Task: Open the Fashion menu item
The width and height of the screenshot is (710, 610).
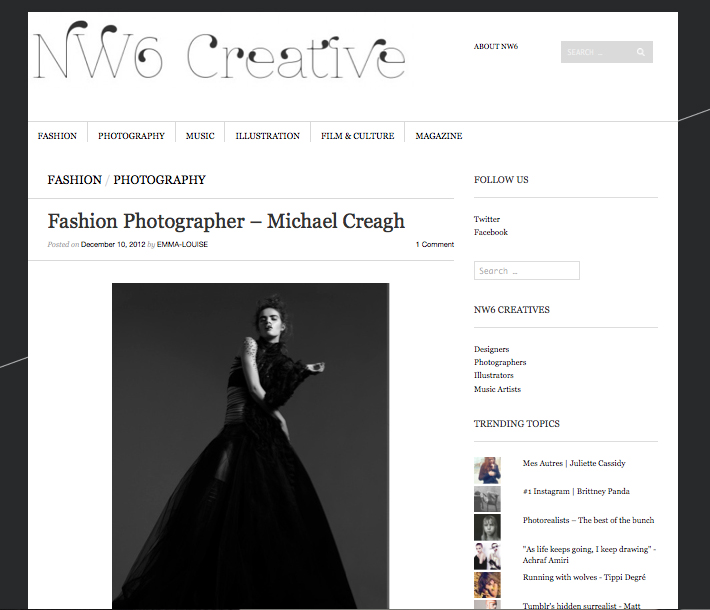Action: pyautogui.click(x=57, y=136)
